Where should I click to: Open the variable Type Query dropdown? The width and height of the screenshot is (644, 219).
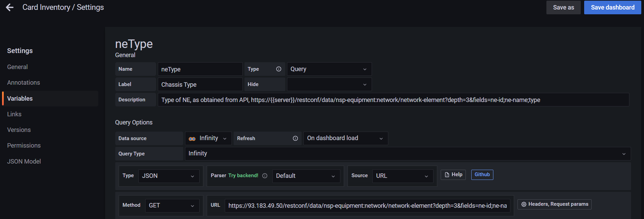tap(329, 69)
